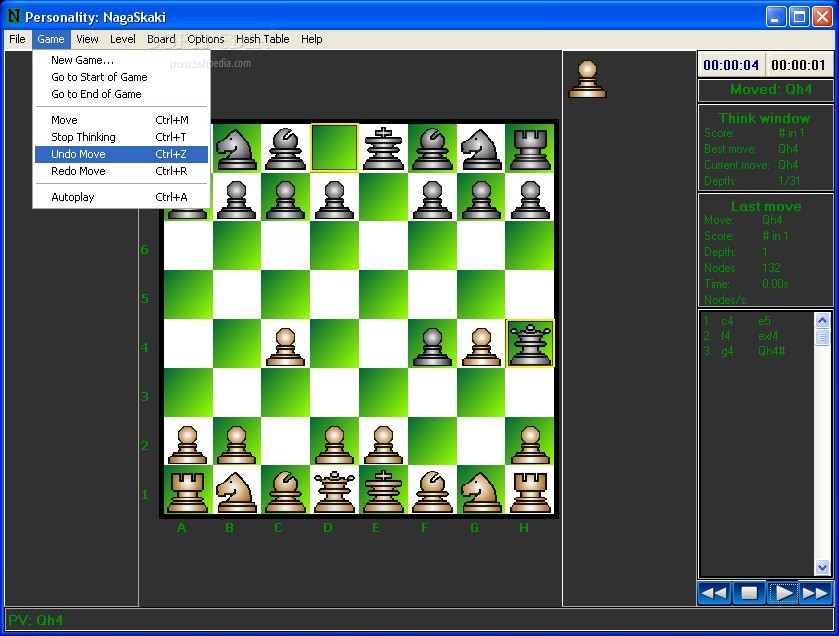The width and height of the screenshot is (839, 636).
Task: Open the Help menu
Action: tap(311, 39)
